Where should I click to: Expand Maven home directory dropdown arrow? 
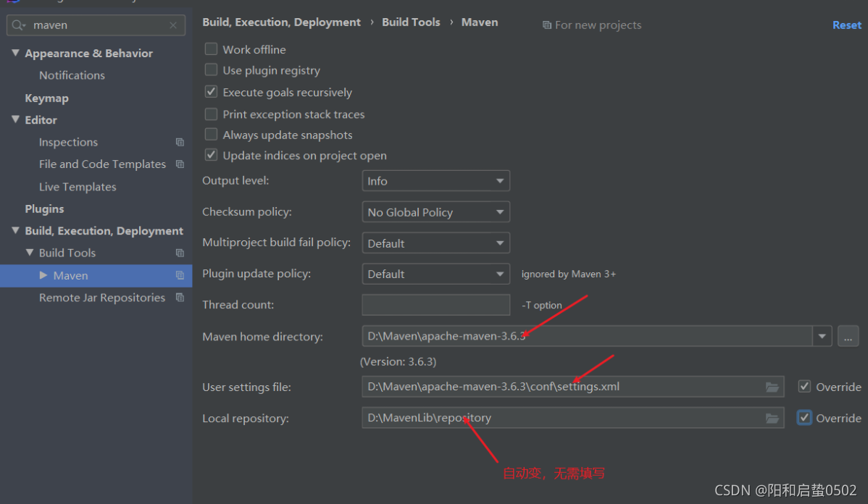[x=822, y=336]
